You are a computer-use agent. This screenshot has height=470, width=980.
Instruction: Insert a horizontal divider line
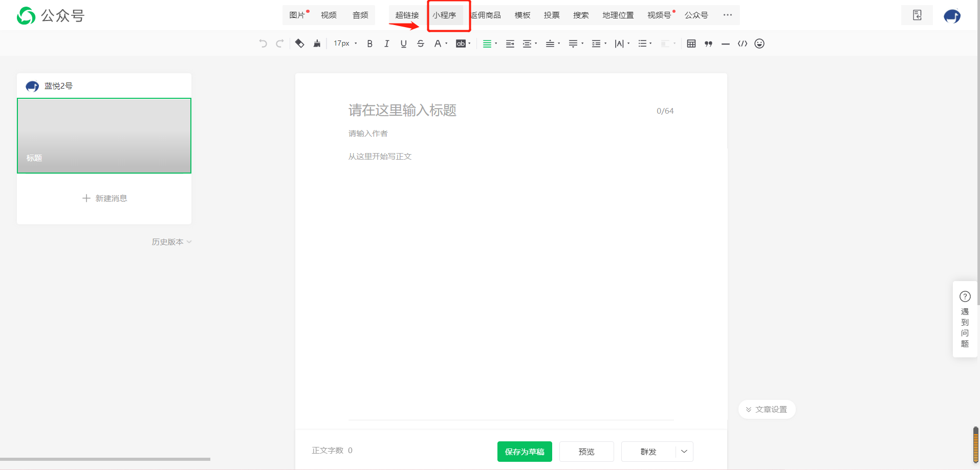(726, 44)
